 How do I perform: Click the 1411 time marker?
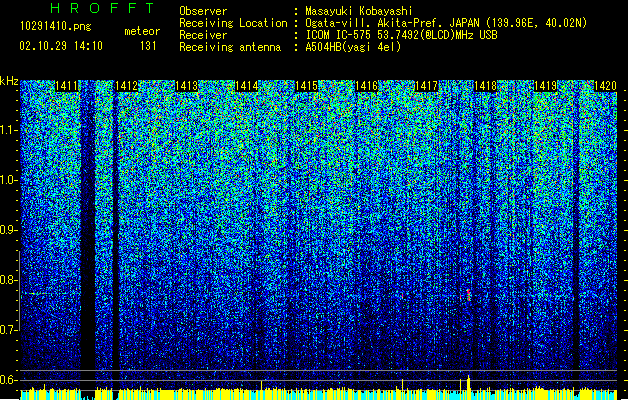(x=66, y=86)
